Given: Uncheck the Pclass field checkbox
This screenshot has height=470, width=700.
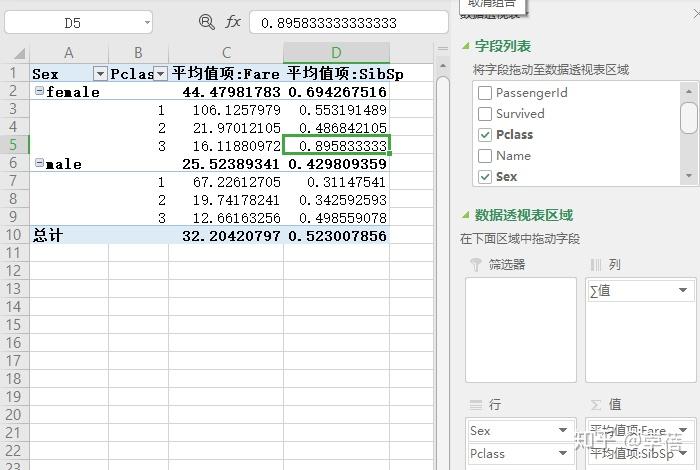Looking at the screenshot, I should (485, 135).
